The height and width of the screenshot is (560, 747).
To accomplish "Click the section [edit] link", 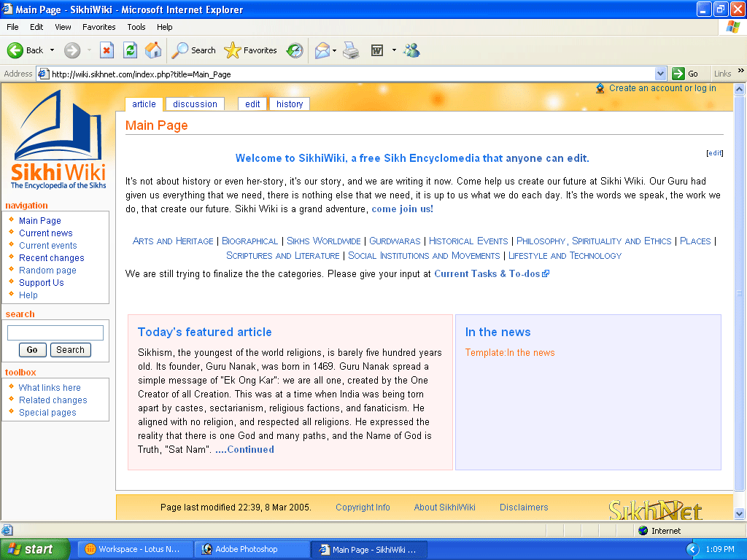I will [715, 153].
